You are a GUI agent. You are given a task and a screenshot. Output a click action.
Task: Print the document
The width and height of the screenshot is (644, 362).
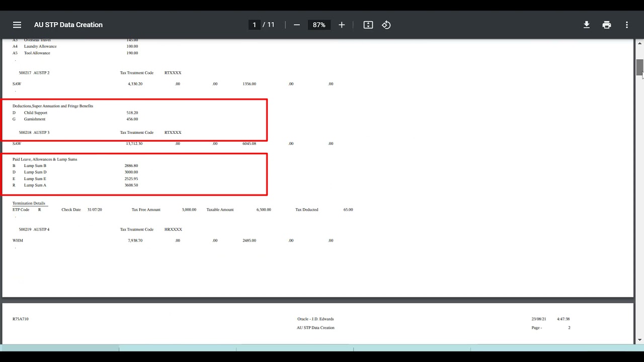pos(607,25)
